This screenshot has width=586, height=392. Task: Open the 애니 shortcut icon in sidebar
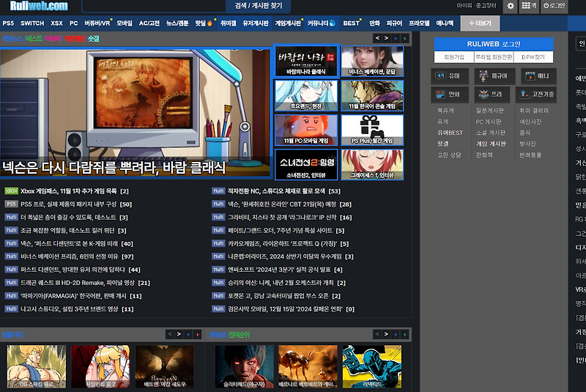coord(538,76)
